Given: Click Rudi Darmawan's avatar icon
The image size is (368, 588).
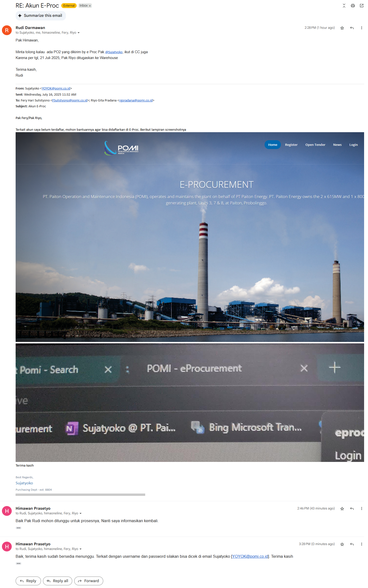Looking at the screenshot, I should pyautogui.click(x=7, y=30).
